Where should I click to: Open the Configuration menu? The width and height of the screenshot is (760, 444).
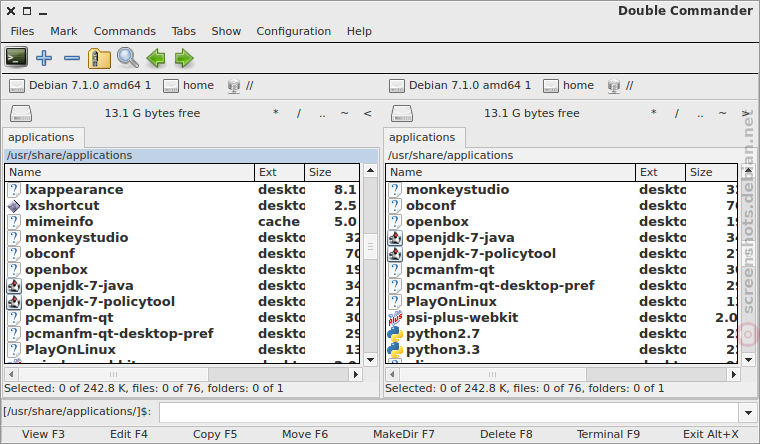(x=294, y=32)
